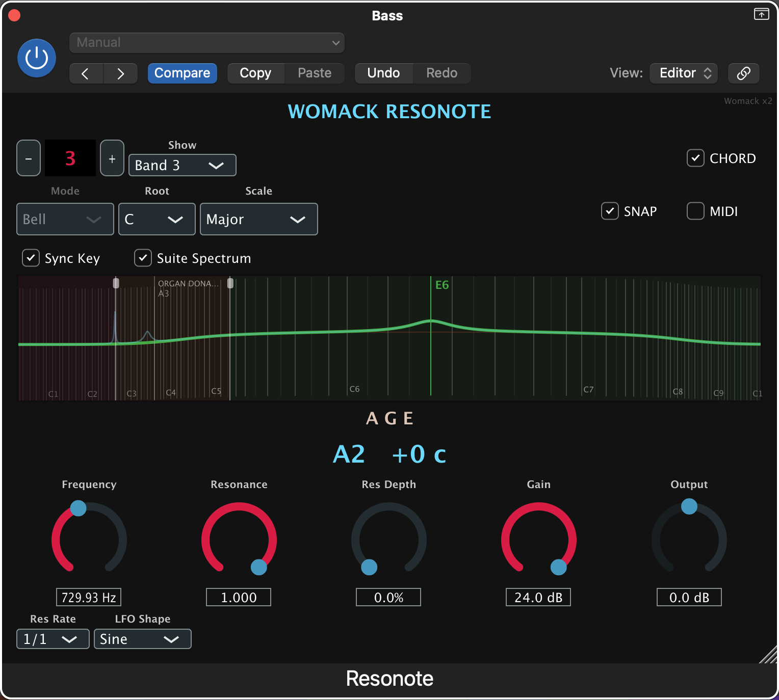Click the Compare button

pyautogui.click(x=183, y=73)
